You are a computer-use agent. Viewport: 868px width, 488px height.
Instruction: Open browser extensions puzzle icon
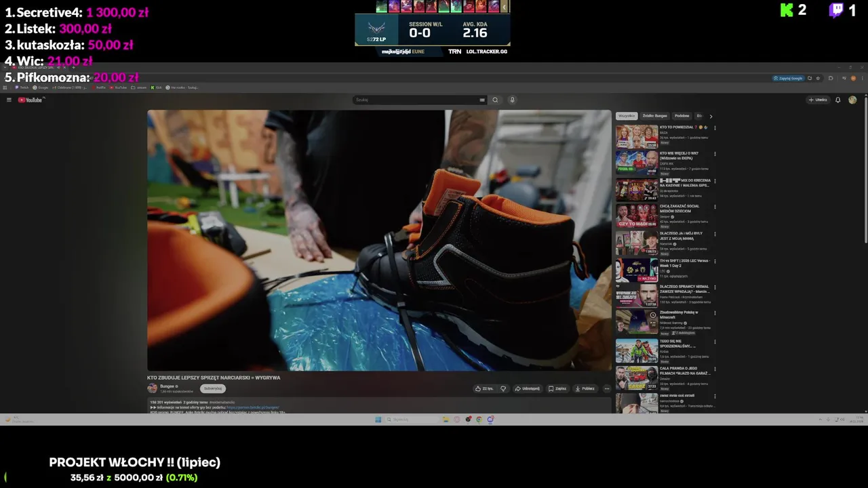(x=831, y=78)
